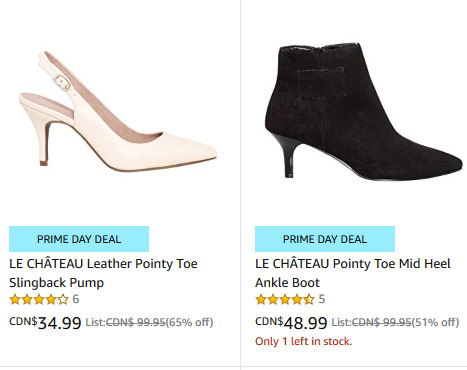This screenshot has width=467, height=370.
Task: Click the 51% off discount label
Action: pyautogui.click(x=435, y=322)
